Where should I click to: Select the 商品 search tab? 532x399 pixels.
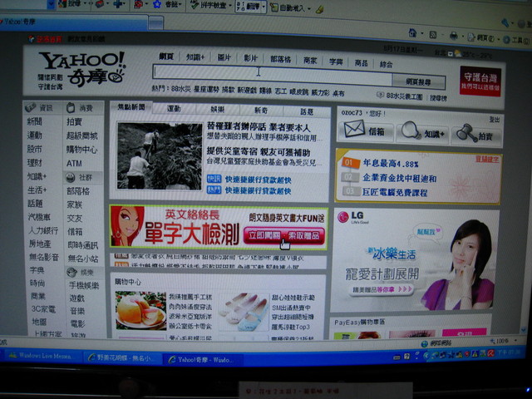tap(361, 63)
